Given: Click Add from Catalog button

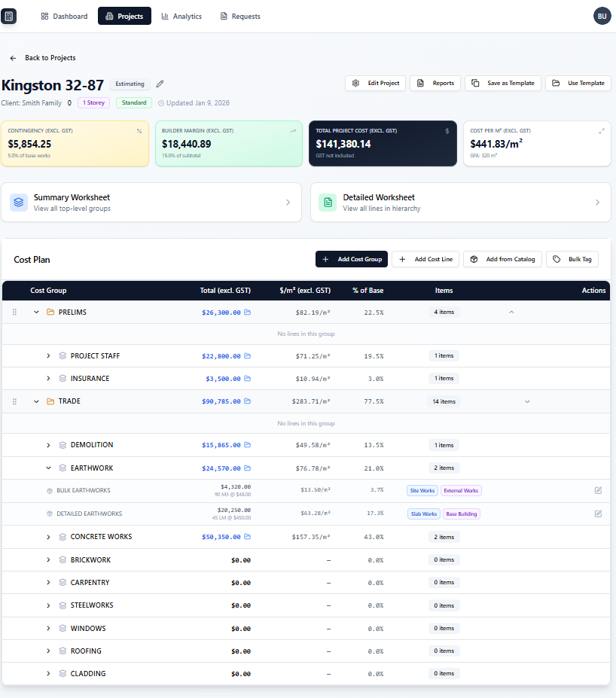Looking at the screenshot, I should (502, 259).
